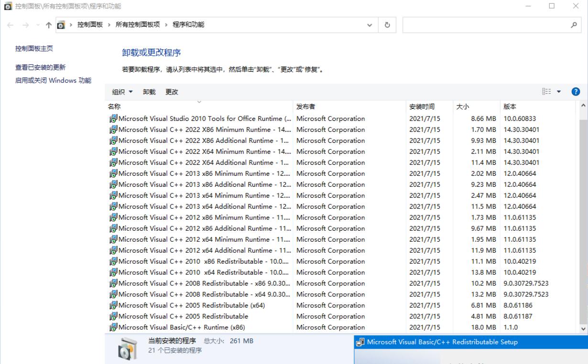
Task: Click the 更改 (Change) toolbar button
Action: point(171,91)
